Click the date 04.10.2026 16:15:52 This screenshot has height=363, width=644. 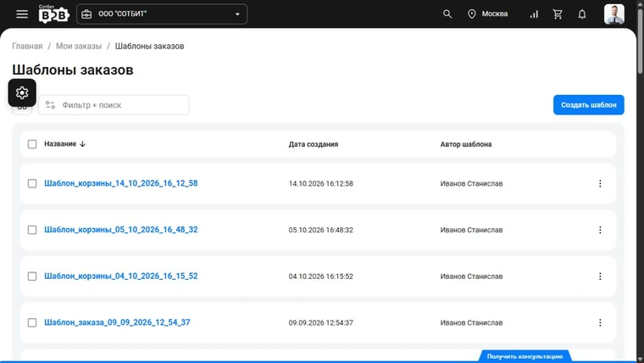coord(321,276)
